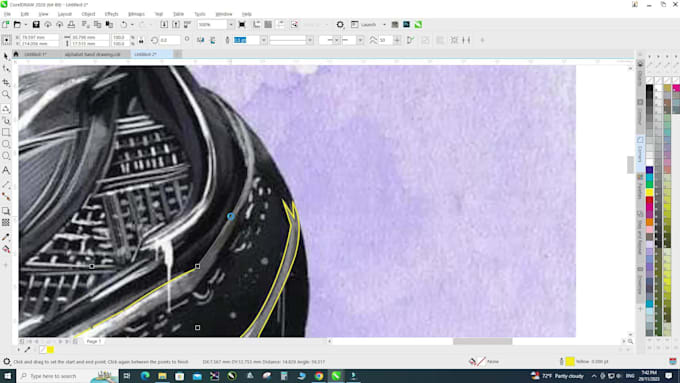This screenshot has width=680, height=383.
Task: Select the Color Eyedropper tool
Action: [x=6, y=237]
